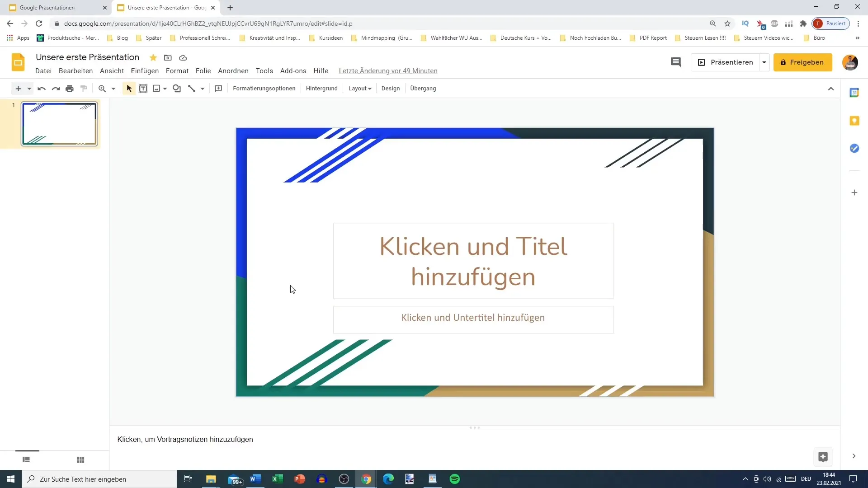The image size is (868, 488).
Task: Select slide 1 thumbnail in filmstrip
Action: [x=59, y=124]
